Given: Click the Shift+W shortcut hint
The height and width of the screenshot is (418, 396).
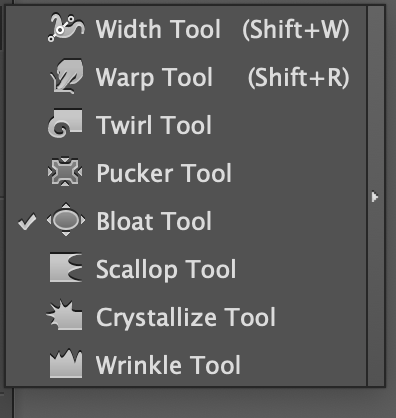Looking at the screenshot, I should tap(296, 30).
